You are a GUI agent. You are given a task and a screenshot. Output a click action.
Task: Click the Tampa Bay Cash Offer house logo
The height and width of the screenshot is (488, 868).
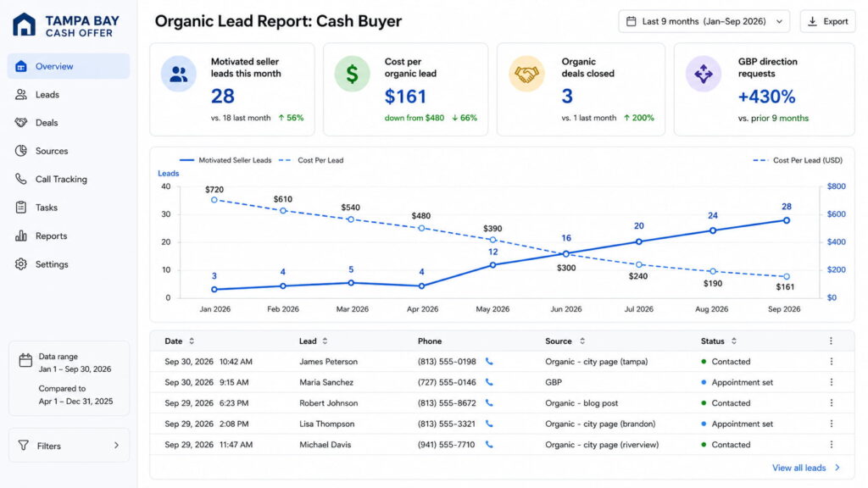[x=24, y=25]
